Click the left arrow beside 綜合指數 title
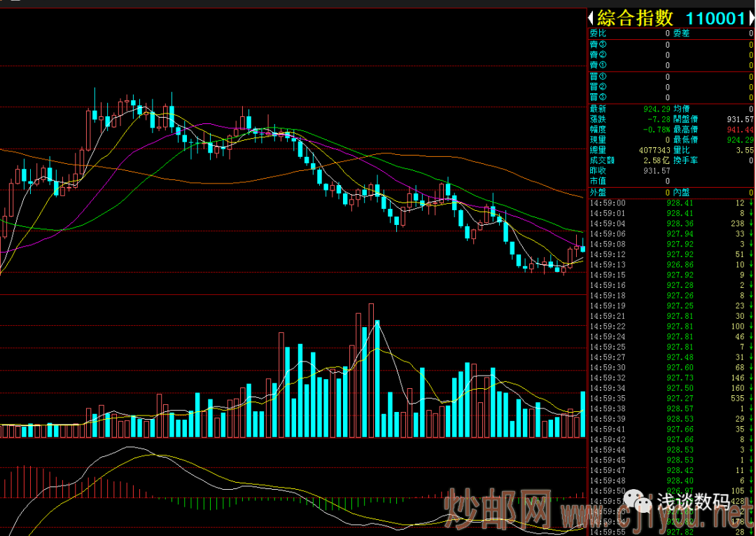Screen dimensions: 756x536 coord(591,19)
